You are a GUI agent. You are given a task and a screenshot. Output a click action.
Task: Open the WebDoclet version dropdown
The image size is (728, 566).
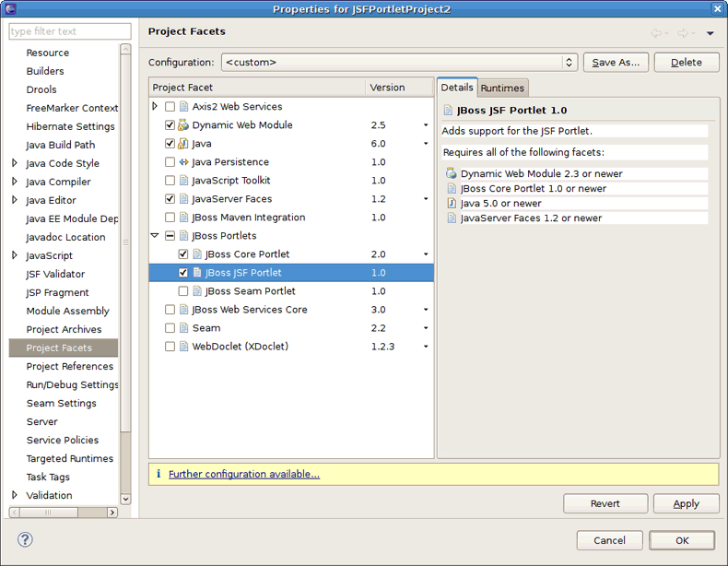[x=426, y=347]
